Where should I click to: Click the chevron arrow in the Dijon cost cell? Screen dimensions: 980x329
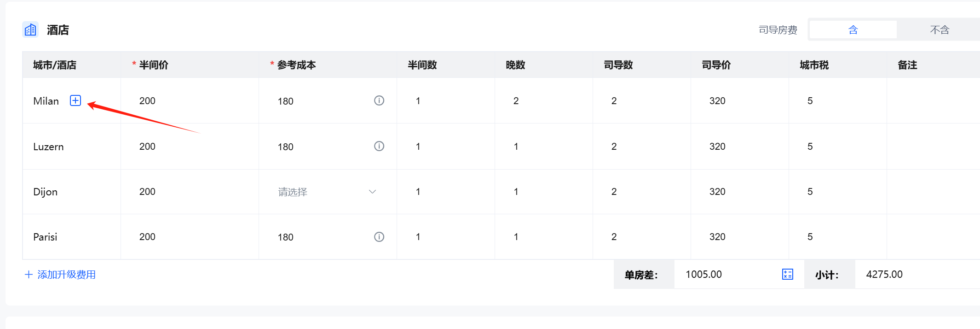[x=373, y=192]
